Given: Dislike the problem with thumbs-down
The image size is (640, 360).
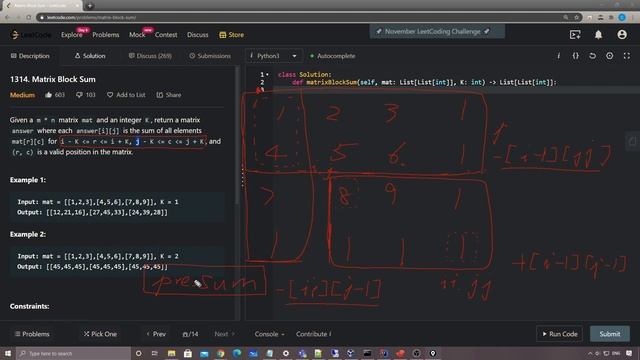Looking at the screenshot, I should pyautogui.click(x=79, y=95).
